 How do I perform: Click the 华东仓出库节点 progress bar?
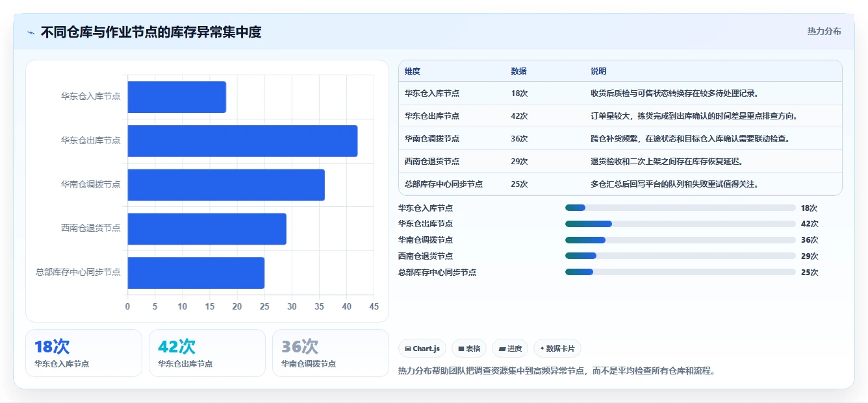680,224
